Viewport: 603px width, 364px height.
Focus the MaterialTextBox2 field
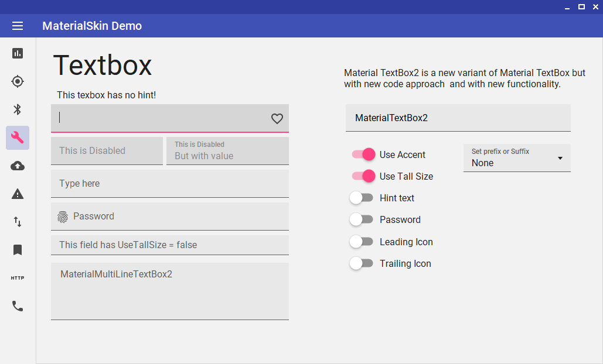(x=458, y=118)
